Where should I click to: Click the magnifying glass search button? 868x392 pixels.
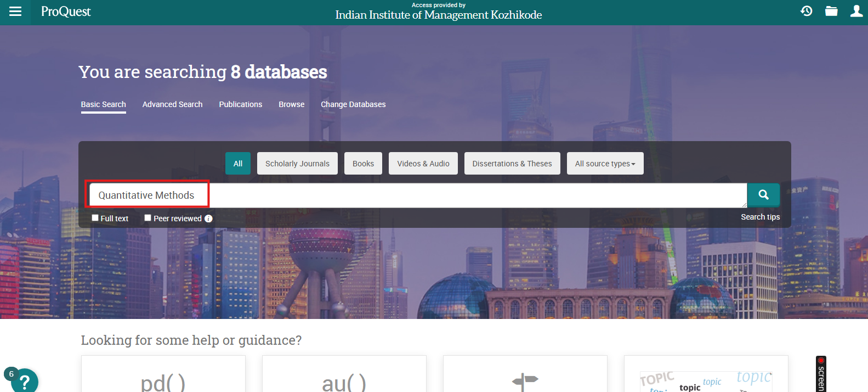point(763,195)
